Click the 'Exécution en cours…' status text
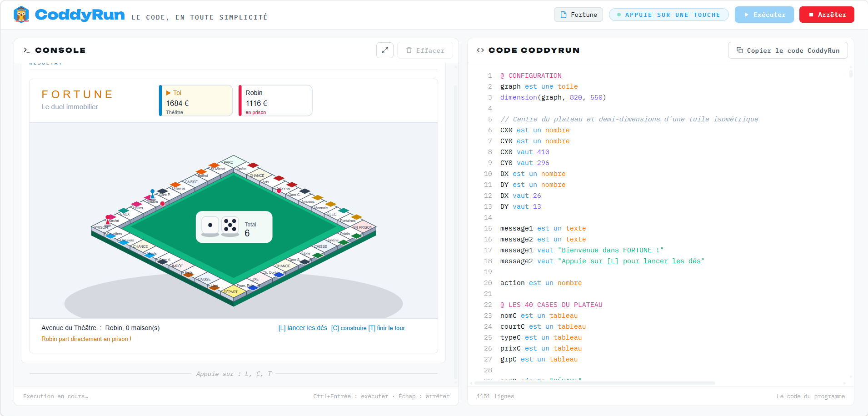The height and width of the screenshot is (416, 868). 55,396
